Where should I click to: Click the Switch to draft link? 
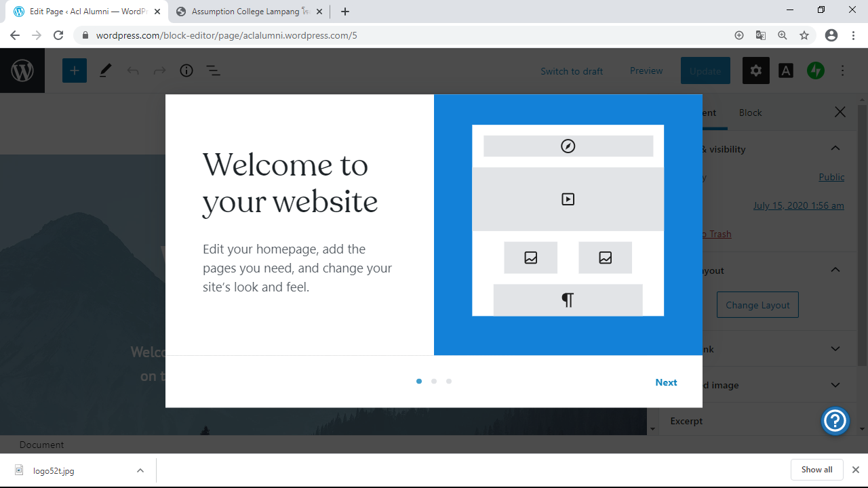click(572, 71)
